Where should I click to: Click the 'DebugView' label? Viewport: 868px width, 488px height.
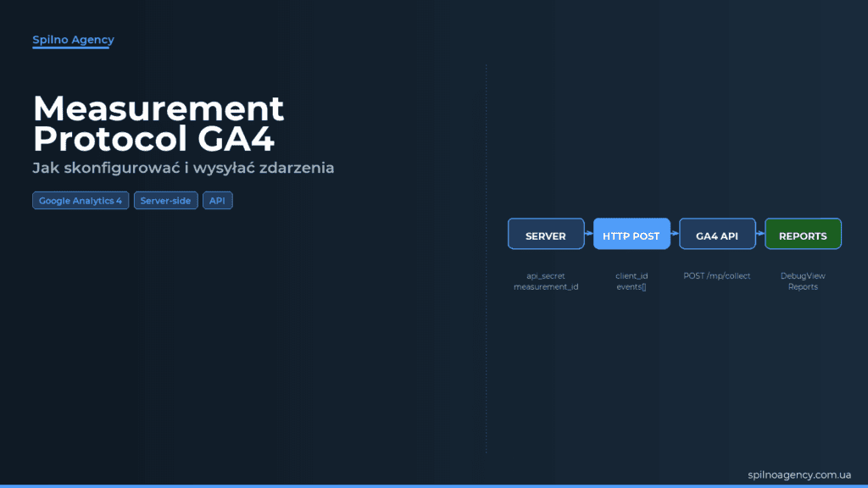click(x=803, y=276)
